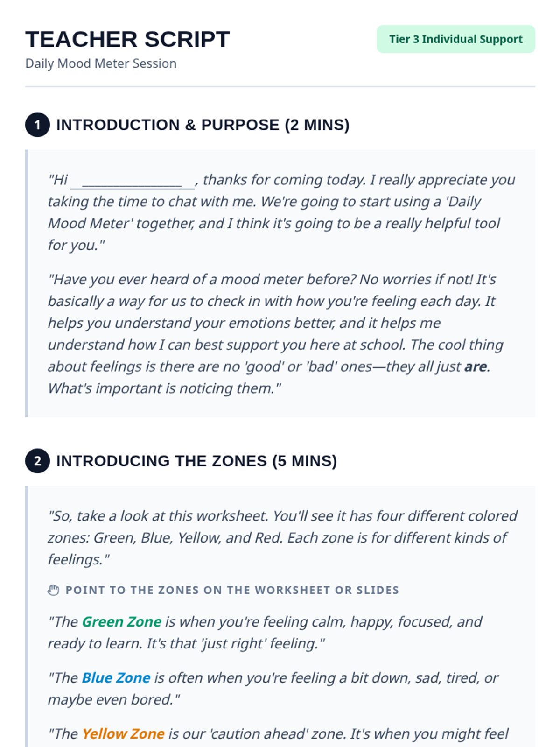
Task: Click the paragraph starting 'Have you ever heard'
Action: click(x=275, y=323)
